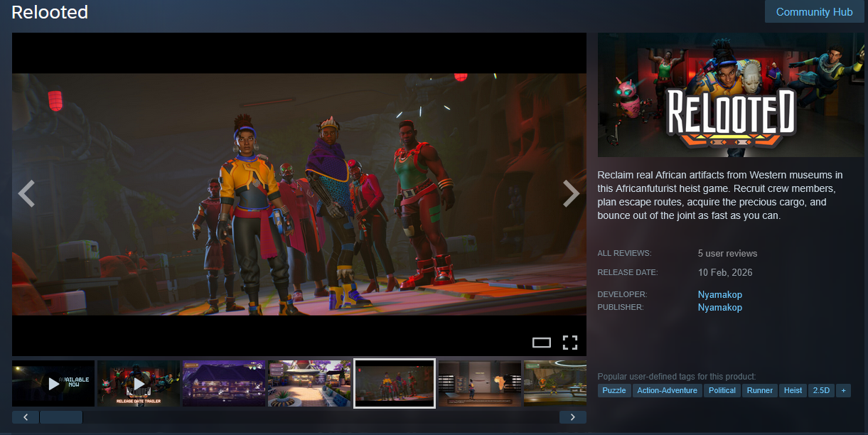Open developer Nyamakop link
Viewport: 868px width, 435px height.
(x=720, y=294)
